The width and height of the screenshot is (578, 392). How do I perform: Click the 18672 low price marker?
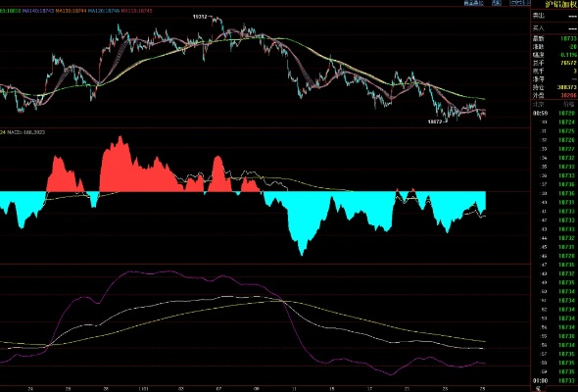[435, 122]
